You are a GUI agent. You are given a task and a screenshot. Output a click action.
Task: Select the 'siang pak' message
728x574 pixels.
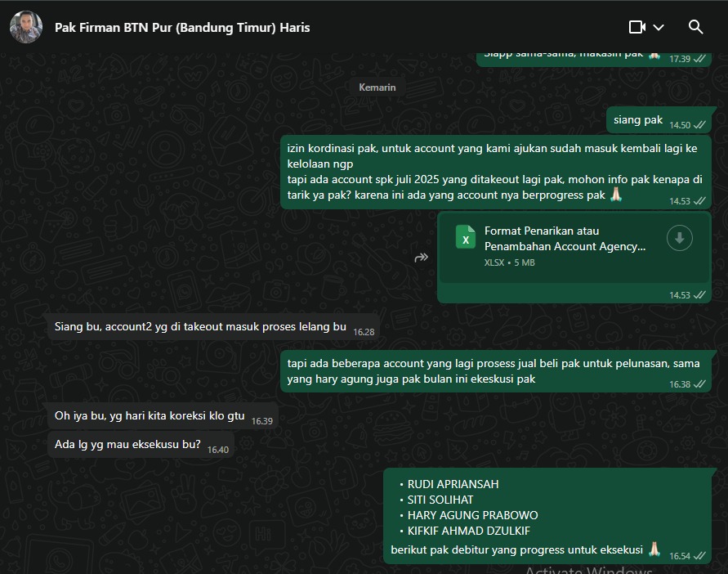pyautogui.click(x=638, y=120)
